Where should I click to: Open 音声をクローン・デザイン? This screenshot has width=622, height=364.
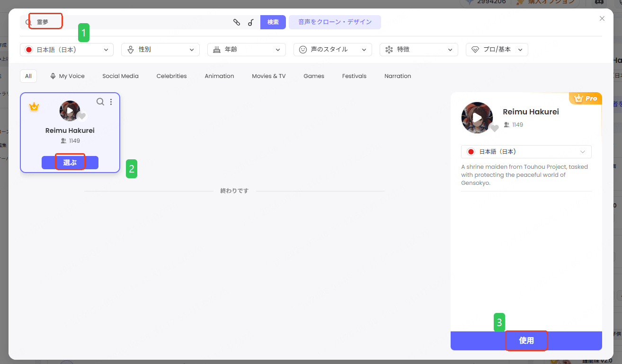coord(335,22)
